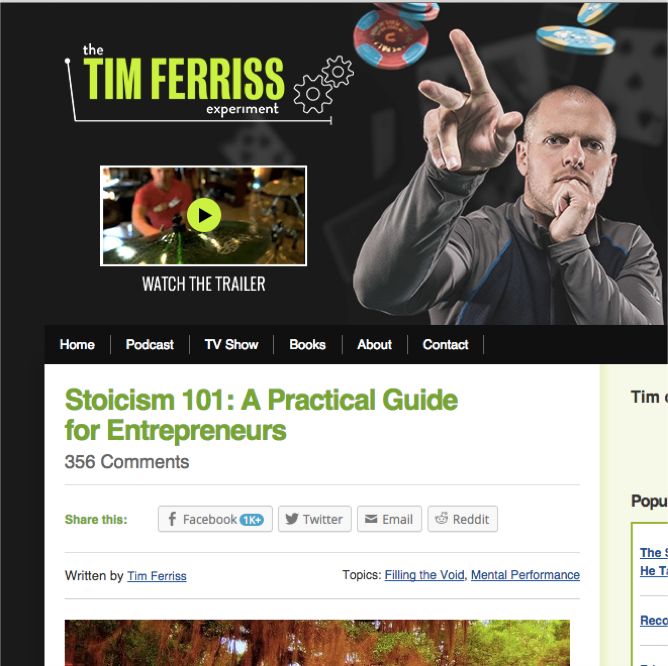Open the Mental Performance topic link

tap(525, 575)
